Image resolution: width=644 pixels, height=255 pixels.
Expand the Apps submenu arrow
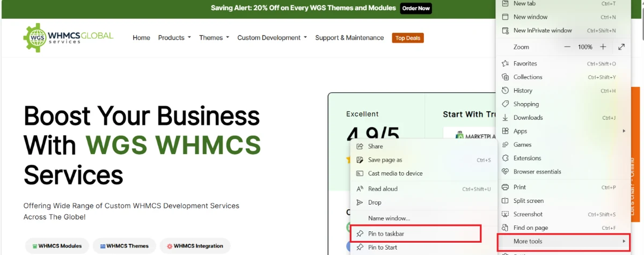tap(624, 131)
